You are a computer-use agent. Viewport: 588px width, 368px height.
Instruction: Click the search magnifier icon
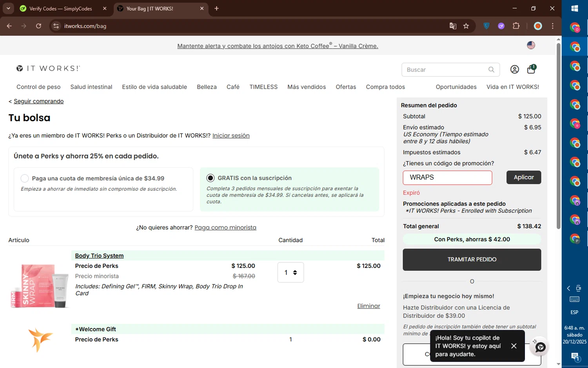491,69
